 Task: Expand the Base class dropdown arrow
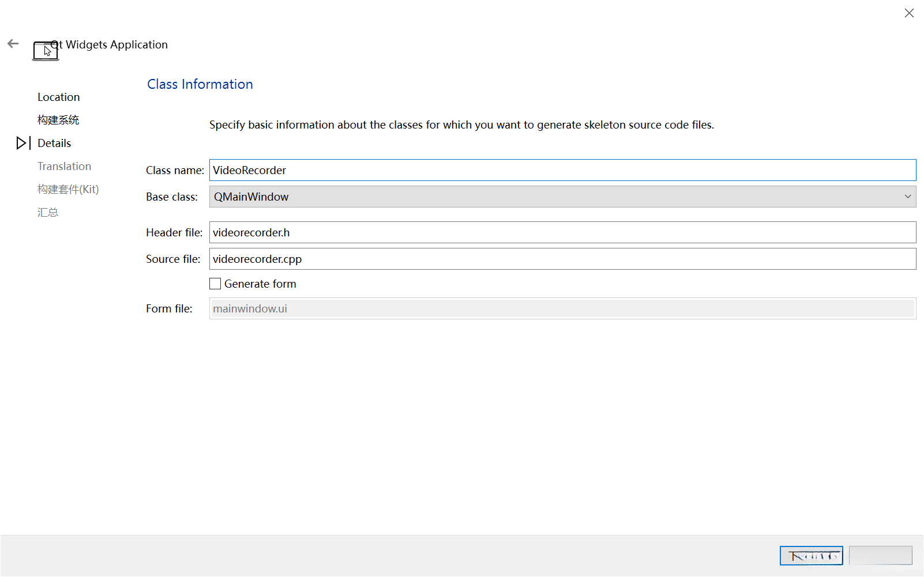tap(907, 197)
